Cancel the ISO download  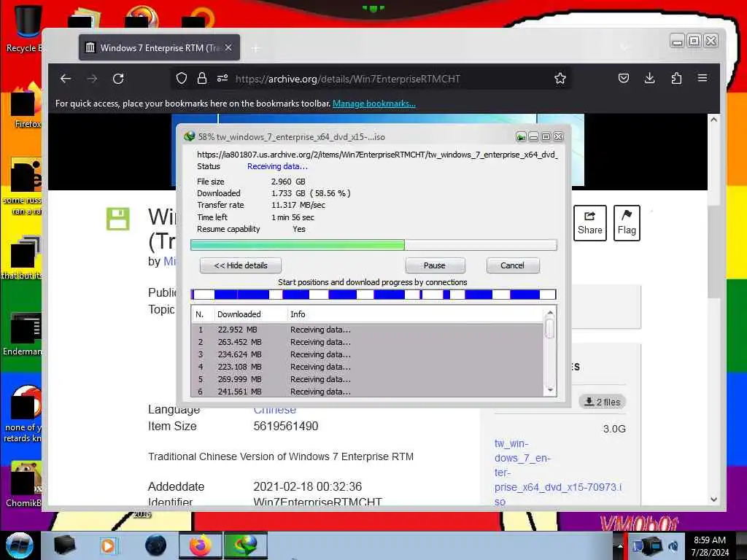click(x=513, y=265)
